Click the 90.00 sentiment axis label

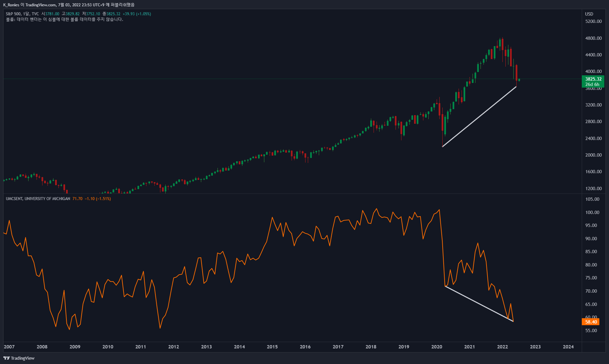[591, 239]
